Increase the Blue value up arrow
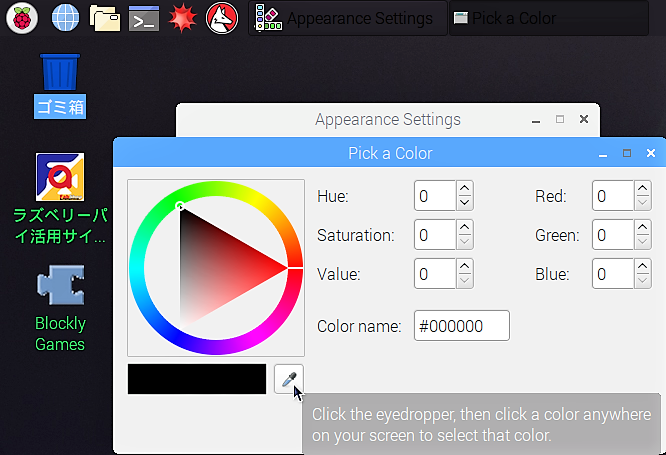 (643, 266)
